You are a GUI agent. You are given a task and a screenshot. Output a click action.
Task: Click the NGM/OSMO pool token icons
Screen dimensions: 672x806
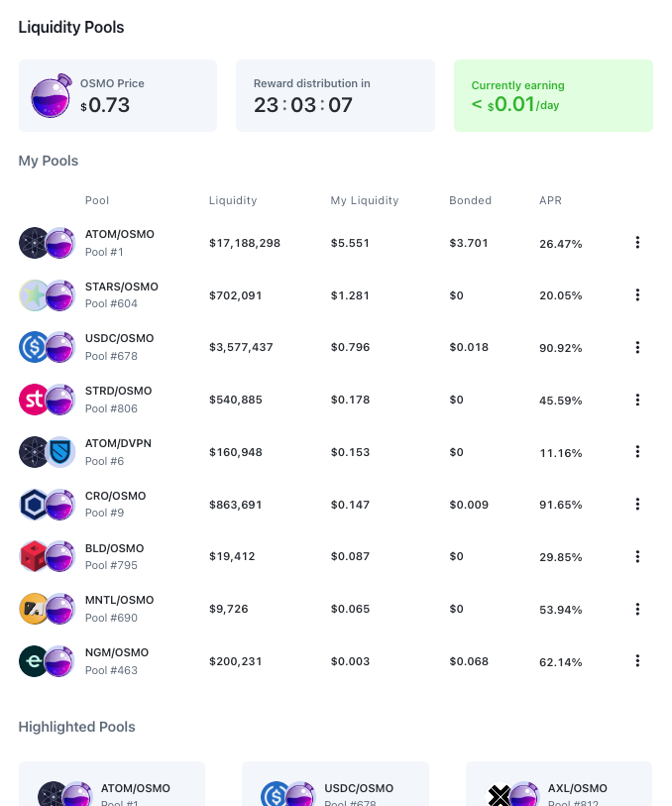(x=48, y=661)
